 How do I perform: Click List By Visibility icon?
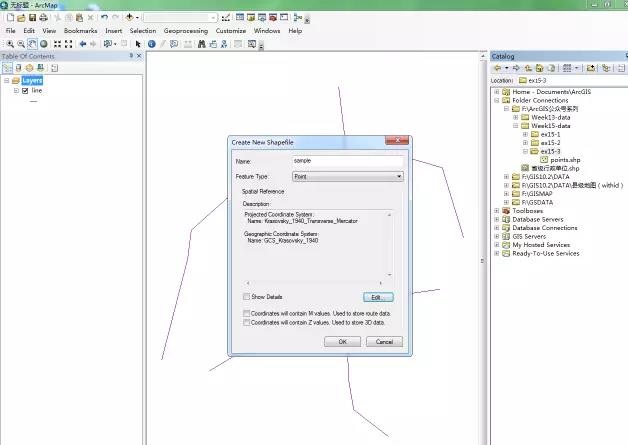[x=29, y=68]
